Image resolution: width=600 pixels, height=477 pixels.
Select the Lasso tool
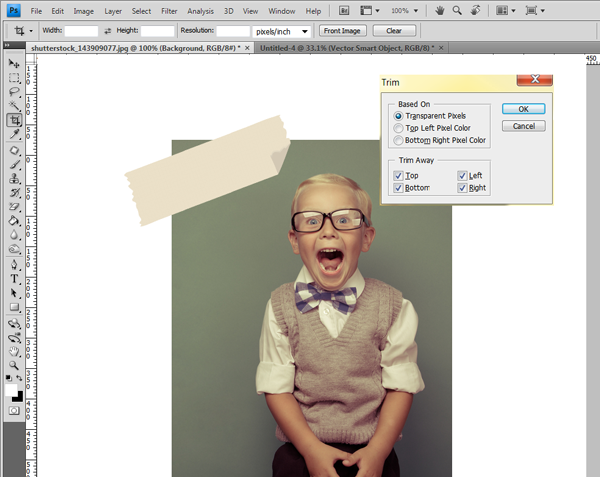(14, 91)
